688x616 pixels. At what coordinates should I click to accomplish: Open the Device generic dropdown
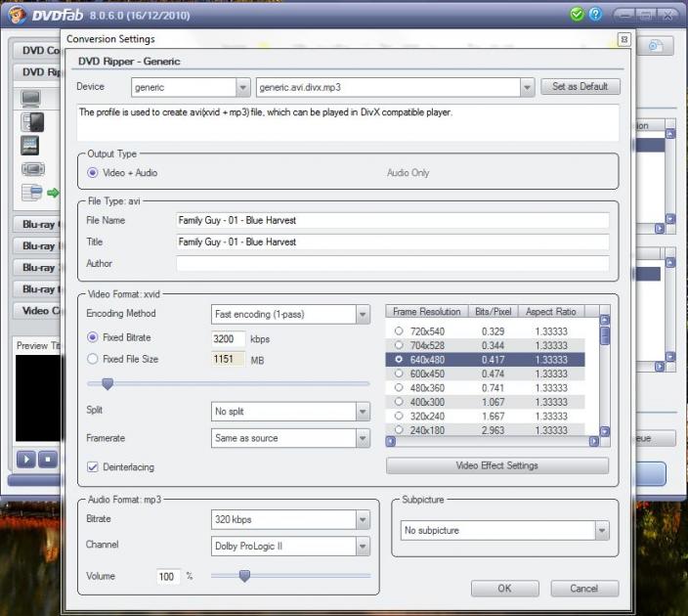point(242,87)
